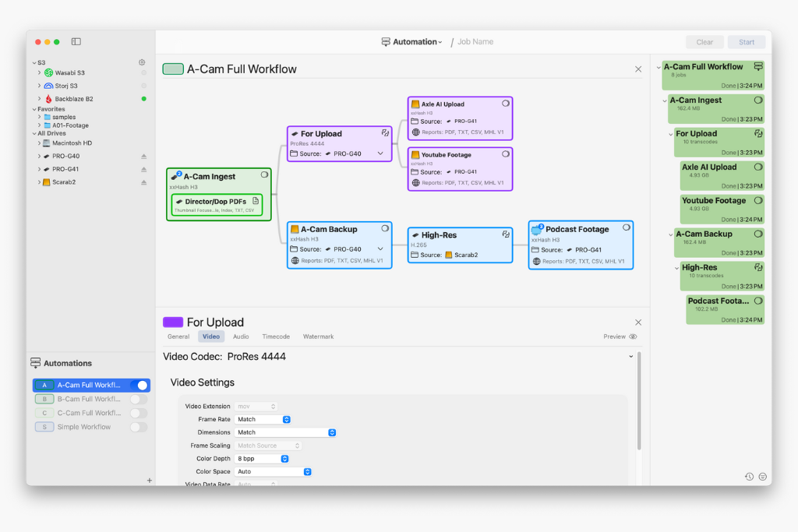Close the For Upload settings panel
This screenshot has height=532, width=798.
pos(638,322)
